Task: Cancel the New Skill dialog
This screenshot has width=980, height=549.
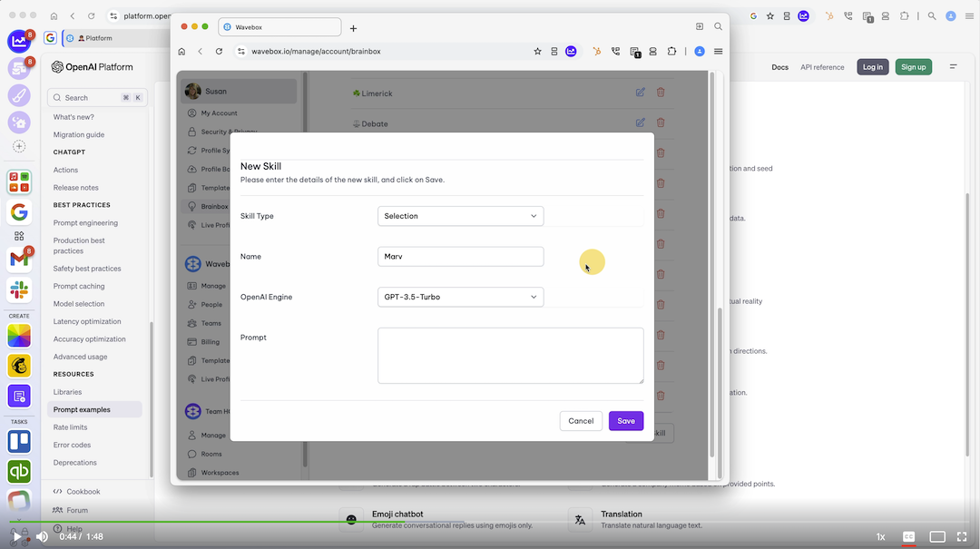Action: click(x=581, y=421)
